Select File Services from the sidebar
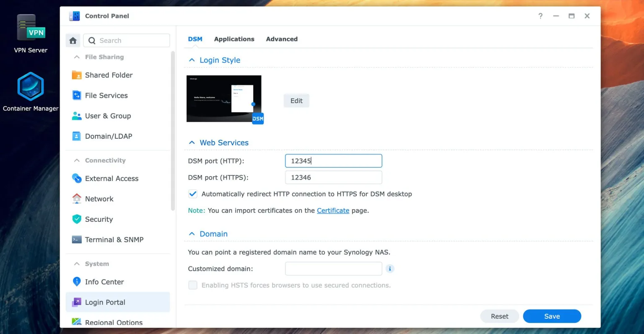The height and width of the screenshot is (334, 644). [106, 96]
